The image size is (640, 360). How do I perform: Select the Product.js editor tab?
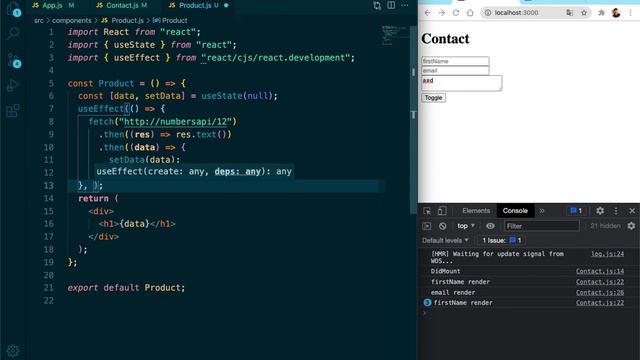click(x=198, y=5)
